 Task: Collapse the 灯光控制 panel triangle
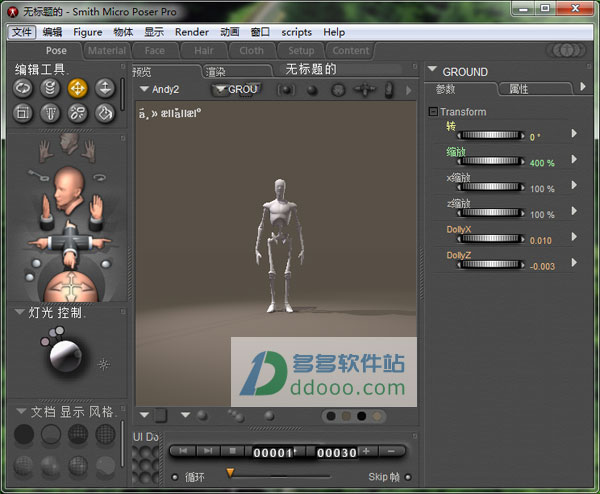20,312
